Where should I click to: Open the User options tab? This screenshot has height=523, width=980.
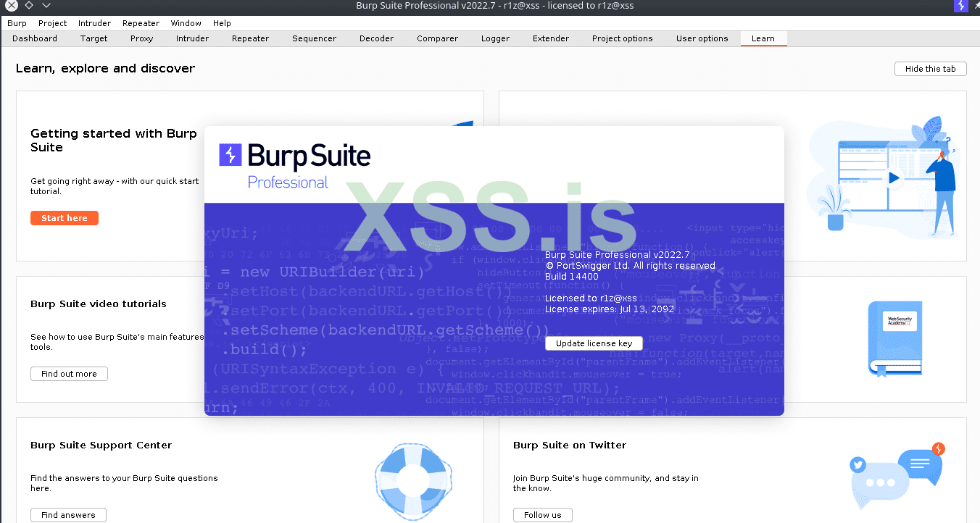(702, 38)
